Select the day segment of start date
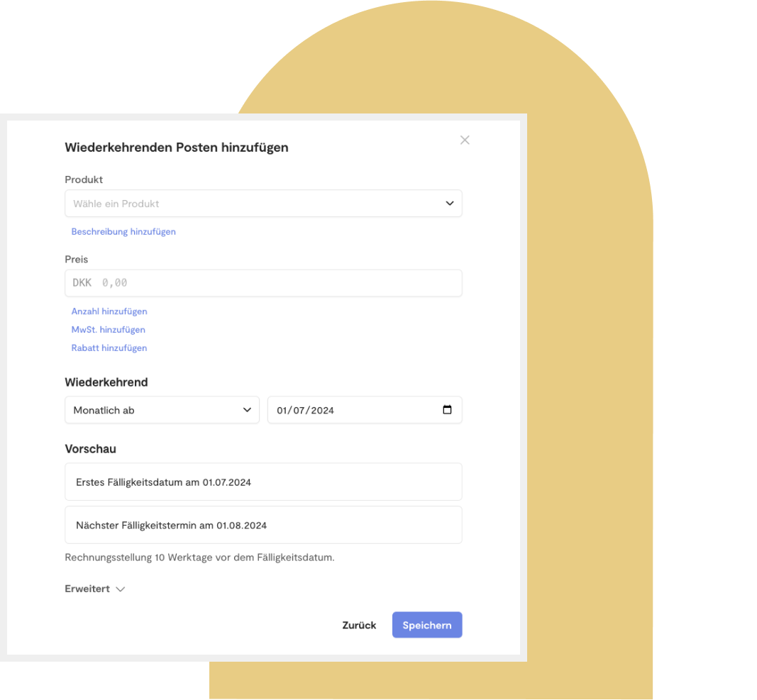This screenshot has height=700, width=757. [283, 411]
